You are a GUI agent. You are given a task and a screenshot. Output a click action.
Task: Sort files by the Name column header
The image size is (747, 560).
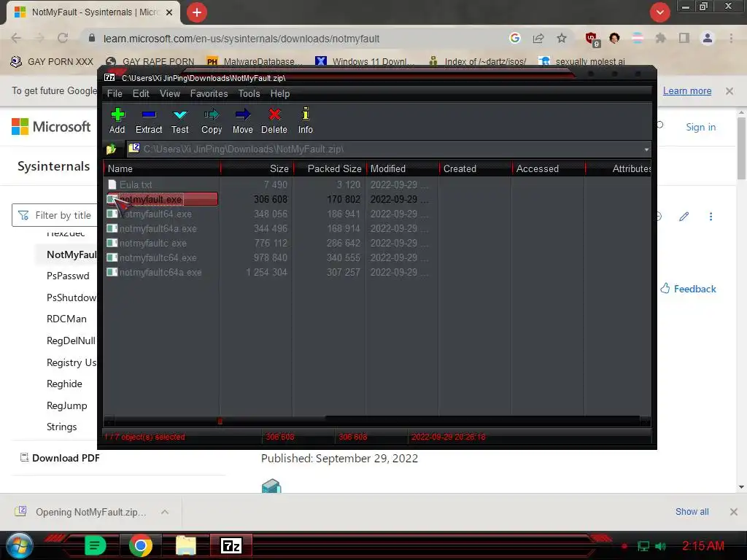pyautogui.click(x=162, y=168)
